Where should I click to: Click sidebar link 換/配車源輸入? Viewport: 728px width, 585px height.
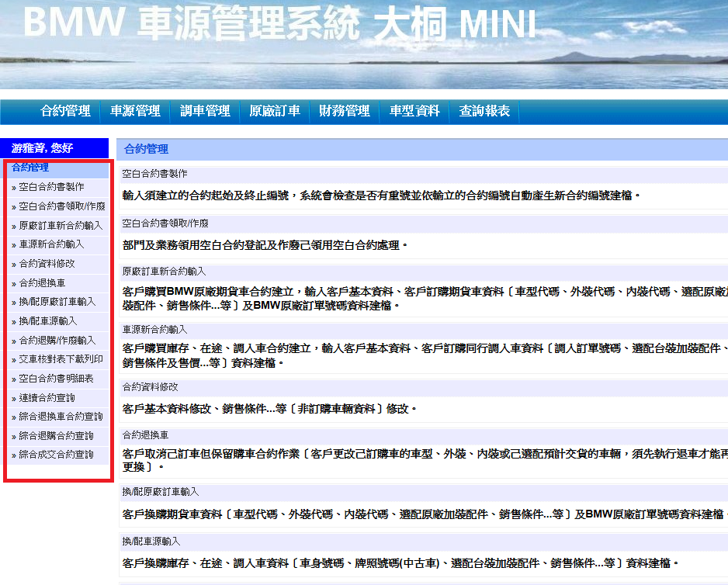coord(48,321)
